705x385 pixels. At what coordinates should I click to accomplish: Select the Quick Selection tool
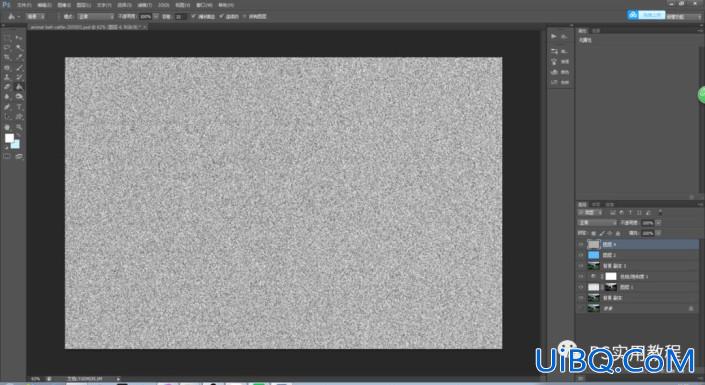pyautogui.click(x=19, y=47)
